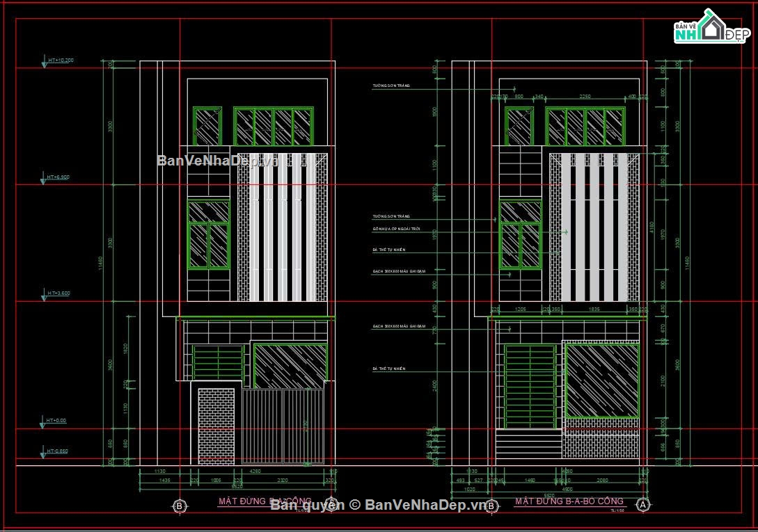758x532 pixels.
Task: Click the BanVeNhaDep.vn watermark on left elevation
Action: coord(217,161)
